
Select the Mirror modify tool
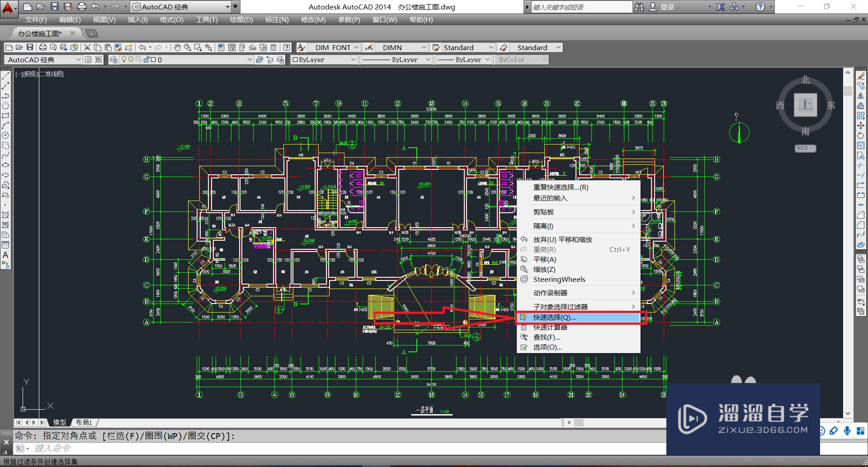(x=861, y=96)
